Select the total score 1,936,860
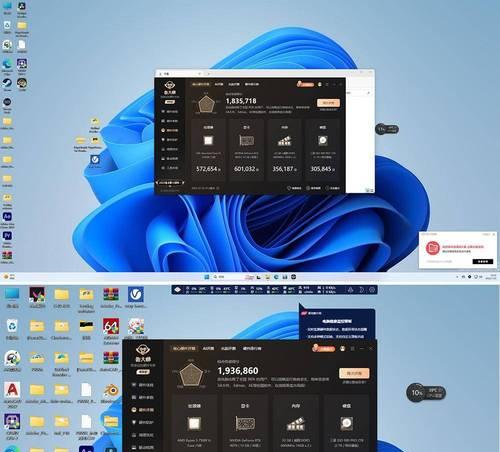Screen dimensions: 500x452 click(238, 371)
